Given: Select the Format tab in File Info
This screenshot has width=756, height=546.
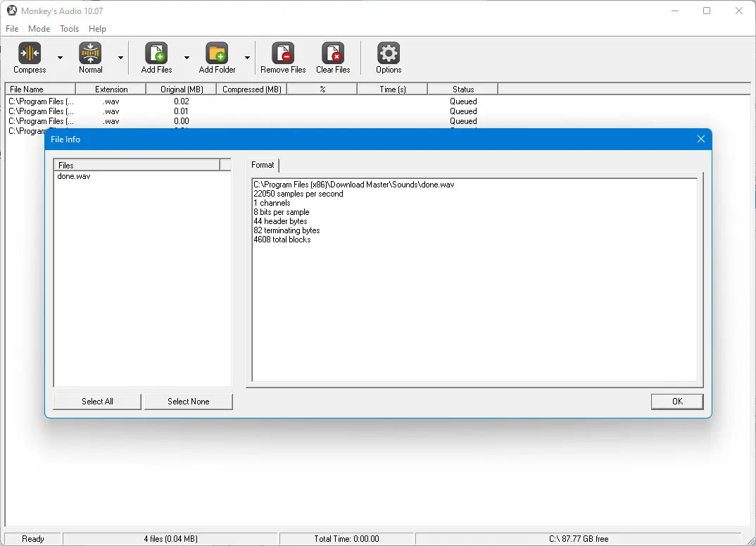Looking at the screenshot, I should click(263, 165).
